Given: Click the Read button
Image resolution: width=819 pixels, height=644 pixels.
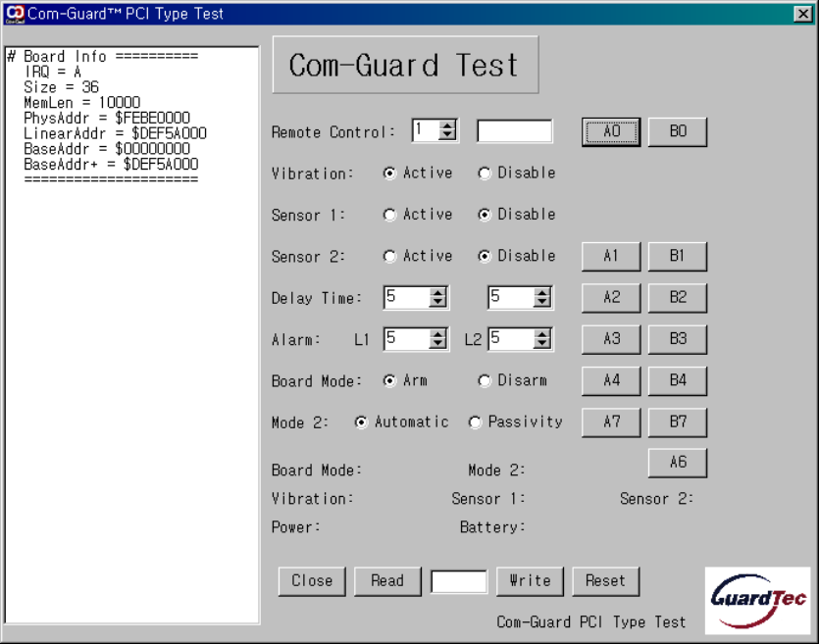Looking at the screenshot, I should point(387,581).
